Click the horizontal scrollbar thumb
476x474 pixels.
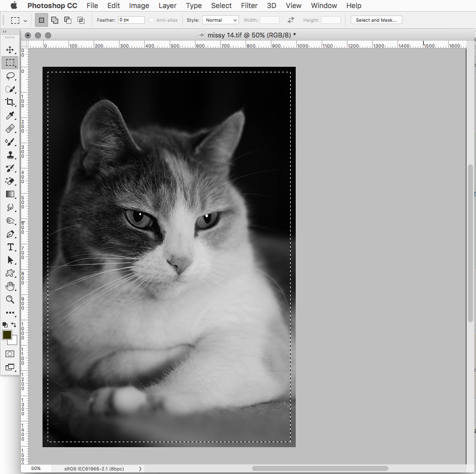[x=320, y=468]
